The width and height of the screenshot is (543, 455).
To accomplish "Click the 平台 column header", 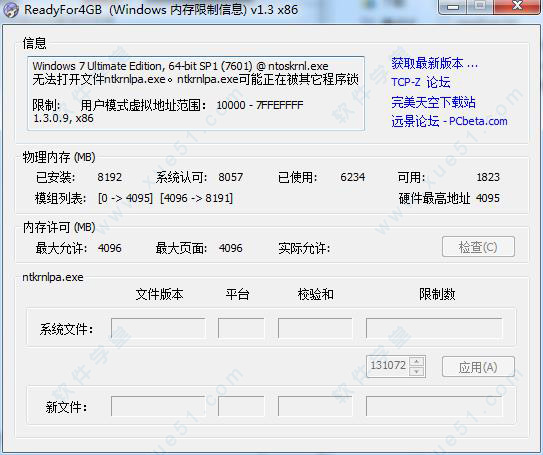I will click(x=238, y=294).
